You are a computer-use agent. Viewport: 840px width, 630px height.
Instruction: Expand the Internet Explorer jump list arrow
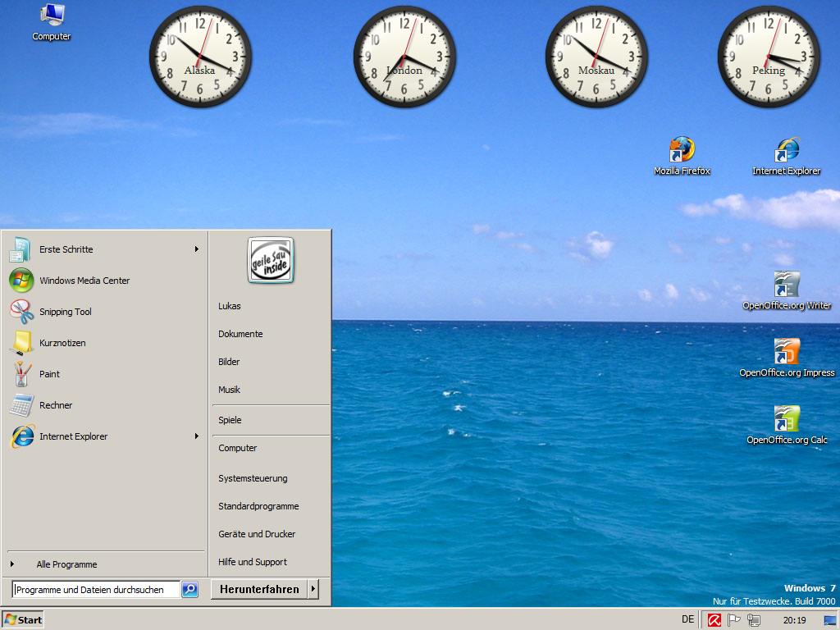[197, 436]
